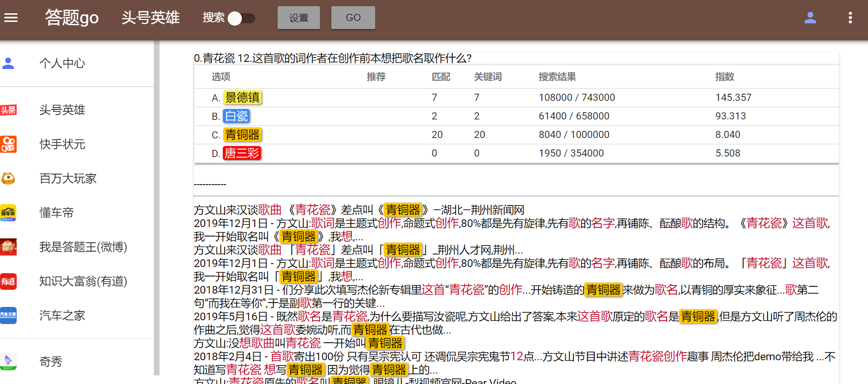Select option C 青铜器

[x=243, y=135]
